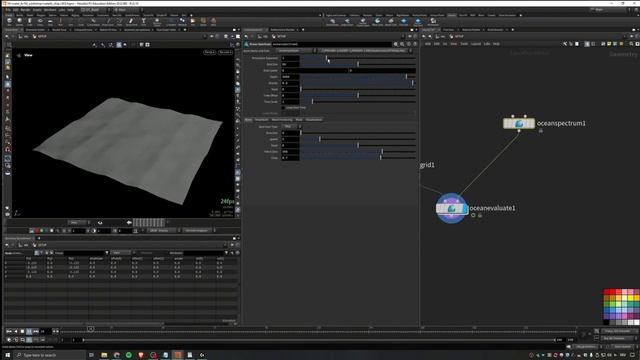This screenshot has width=640, height=360.
Task: Switch to the Amplitude tab
Action: coord(261,120)
